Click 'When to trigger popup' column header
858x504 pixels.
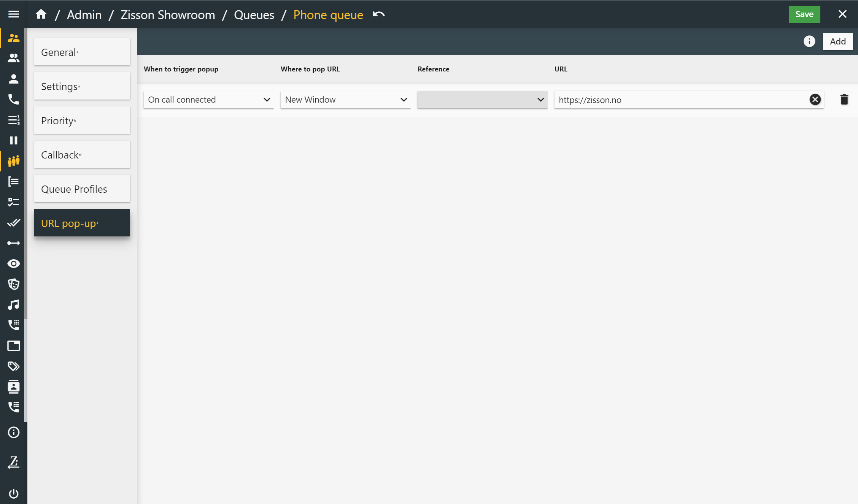pyautogui.click(x=181, y=69)
